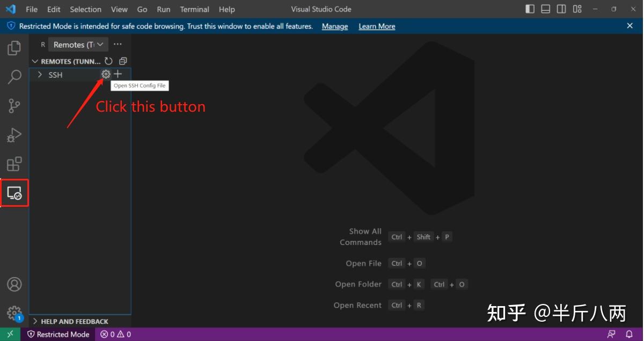The image size is (644, 341).
Task: Open the feedback icon in status bar
Action: click(611, 334)
